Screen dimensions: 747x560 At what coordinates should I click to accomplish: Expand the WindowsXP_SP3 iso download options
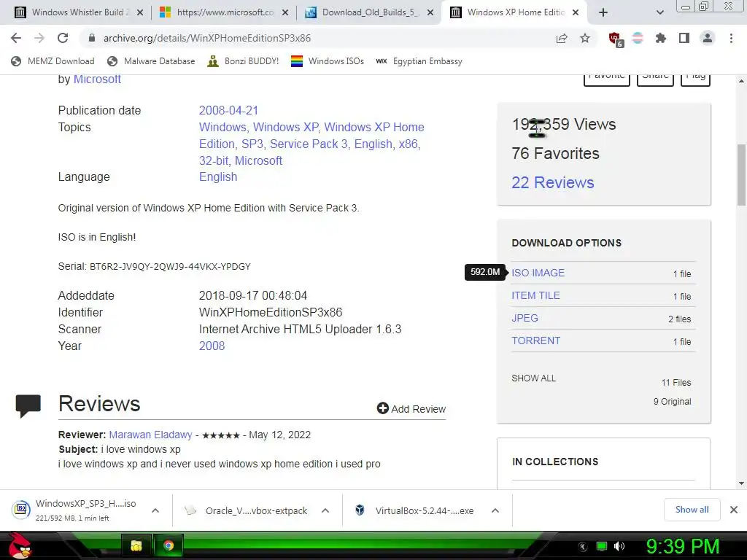pyautogui.click(x=155, y=510)
